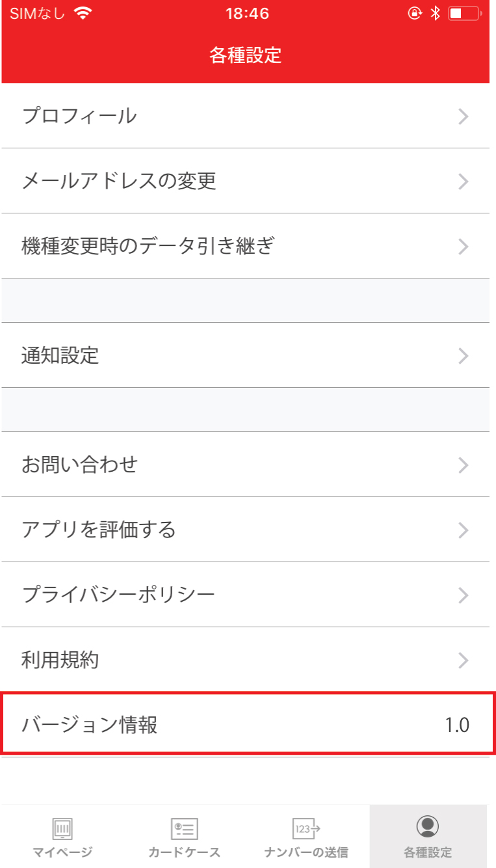
Task: Expand プロフィール using its chevron arrow
Action: pyautogui.click(x=463, y=116)
